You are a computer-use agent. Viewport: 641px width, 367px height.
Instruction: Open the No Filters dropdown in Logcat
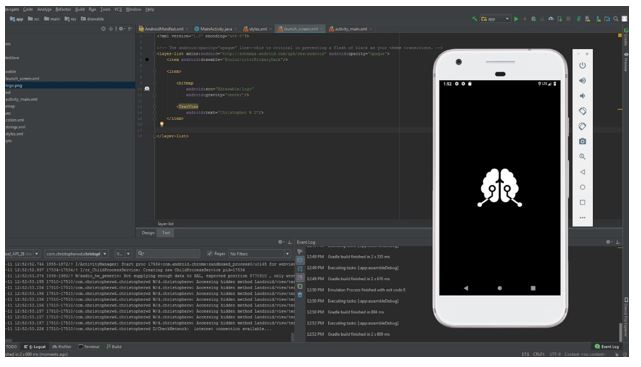259,254
